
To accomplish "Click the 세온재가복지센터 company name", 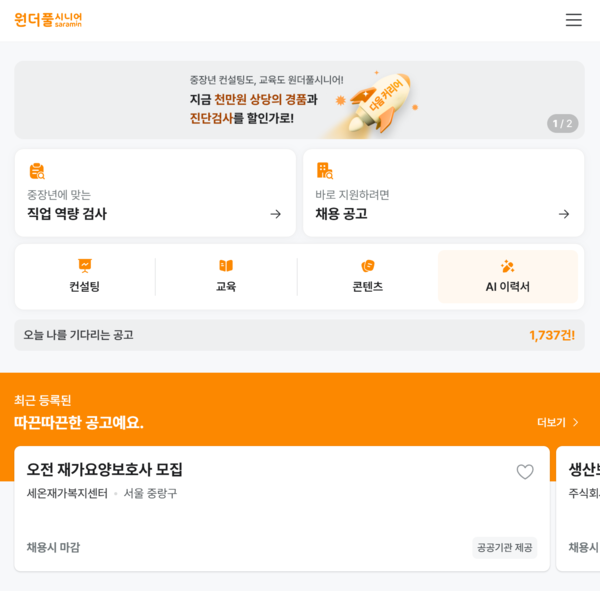I will point(67,493).
